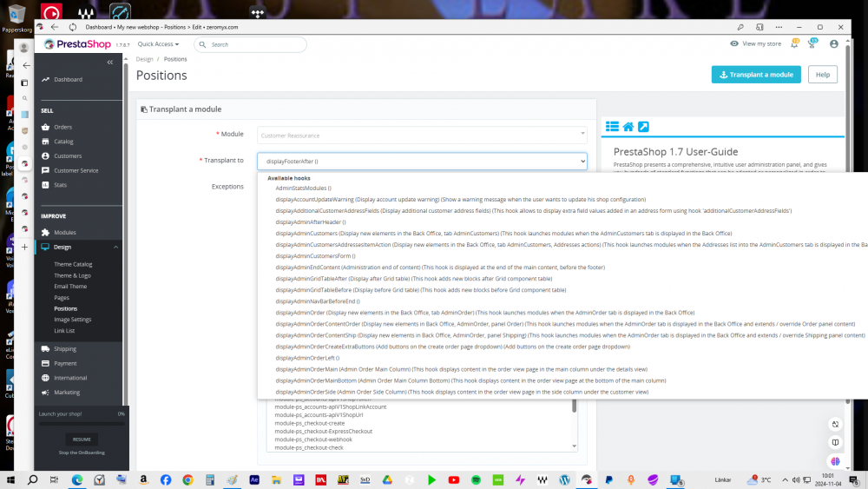This screenshot has height=489, width=868.
Task: Open the Module dropdown Customer Reassurance
Action: point(422,135)
